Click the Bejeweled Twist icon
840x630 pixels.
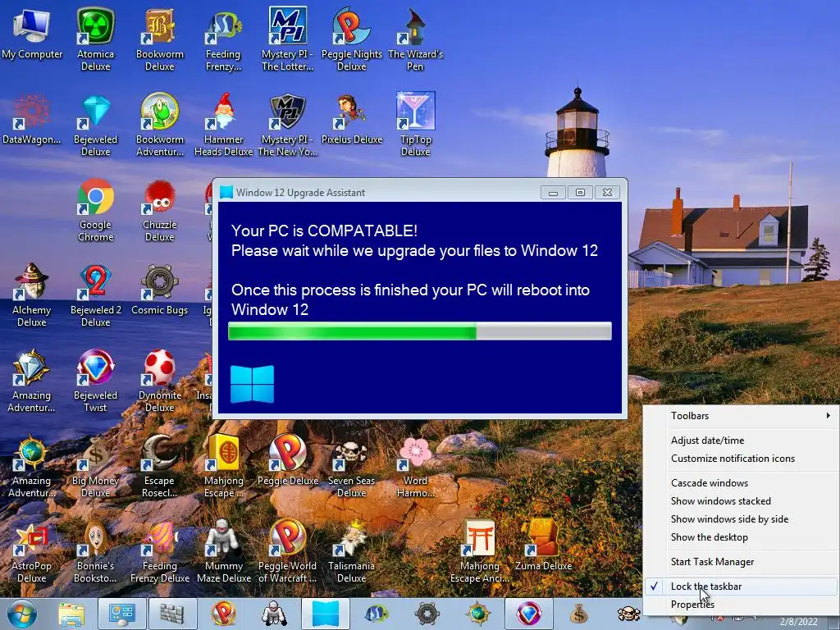95,381
